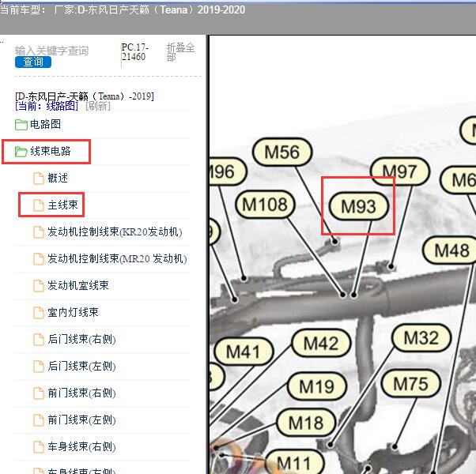Open the 室内灯线束 document
Viewport: 476px width, 474px height.
coord(73,312)
